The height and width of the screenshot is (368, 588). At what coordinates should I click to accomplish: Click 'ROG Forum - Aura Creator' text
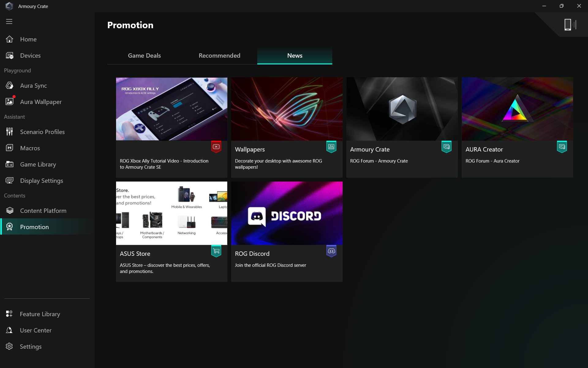(492, 161)
